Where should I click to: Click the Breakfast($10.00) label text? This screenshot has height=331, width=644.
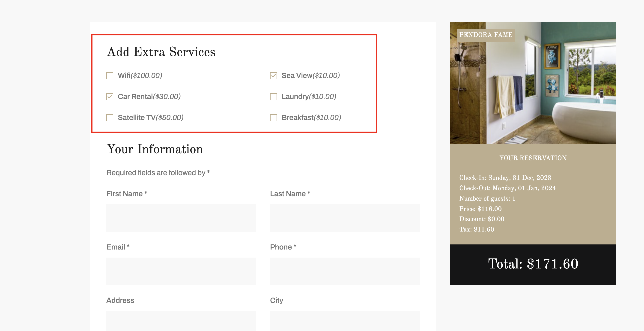click(x=311, y=117)
